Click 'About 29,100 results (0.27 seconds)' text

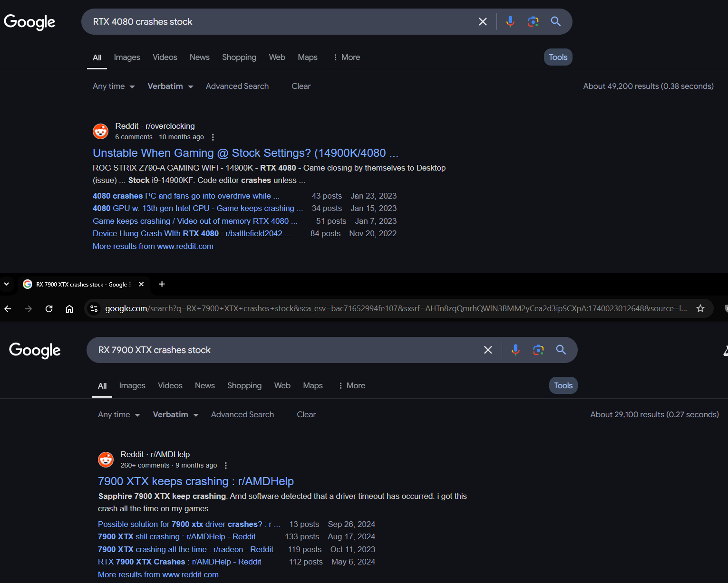[x=655, y=414]
